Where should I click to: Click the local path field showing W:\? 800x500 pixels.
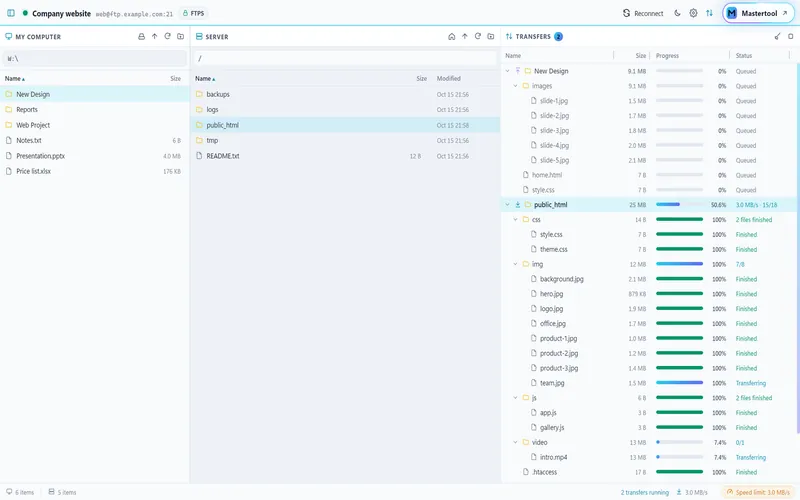(95, 58)
